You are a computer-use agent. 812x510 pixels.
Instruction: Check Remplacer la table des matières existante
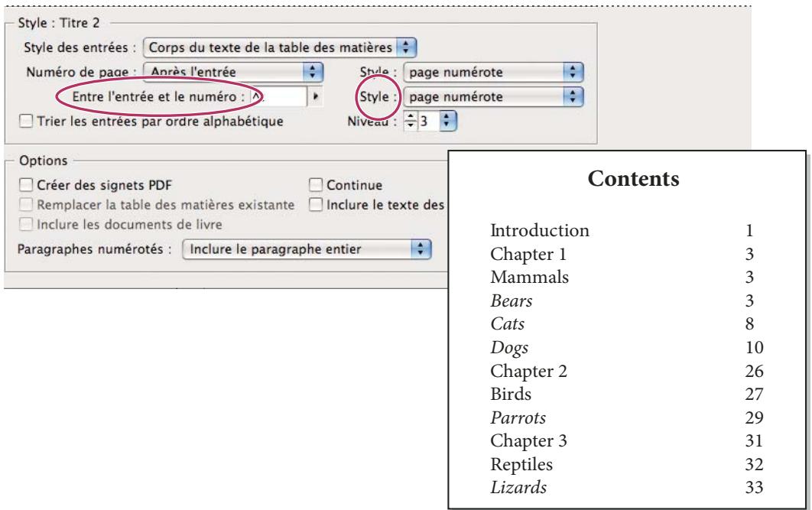coord(26,204)
